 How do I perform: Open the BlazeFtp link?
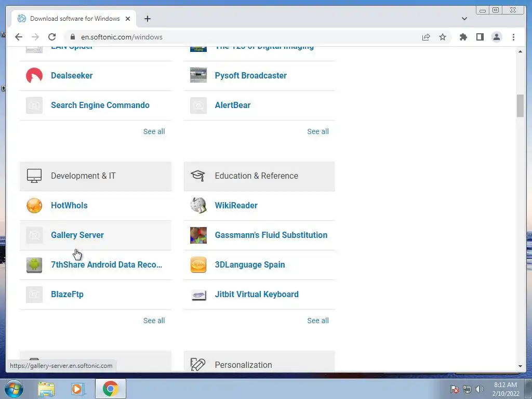67,294
